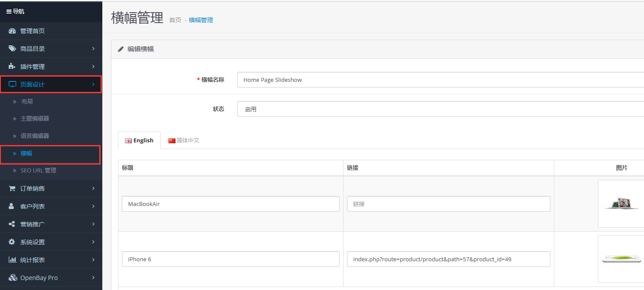Switch to the 简体中文 language tab
Image resolution: width=644 pixels, height=290 pixels.
[x=184, y=140]
